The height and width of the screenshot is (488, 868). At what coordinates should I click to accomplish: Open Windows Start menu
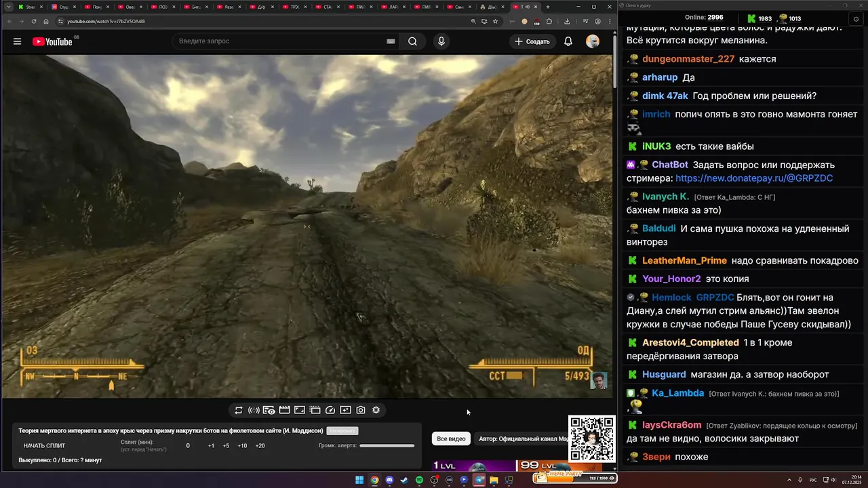[359, 481]
